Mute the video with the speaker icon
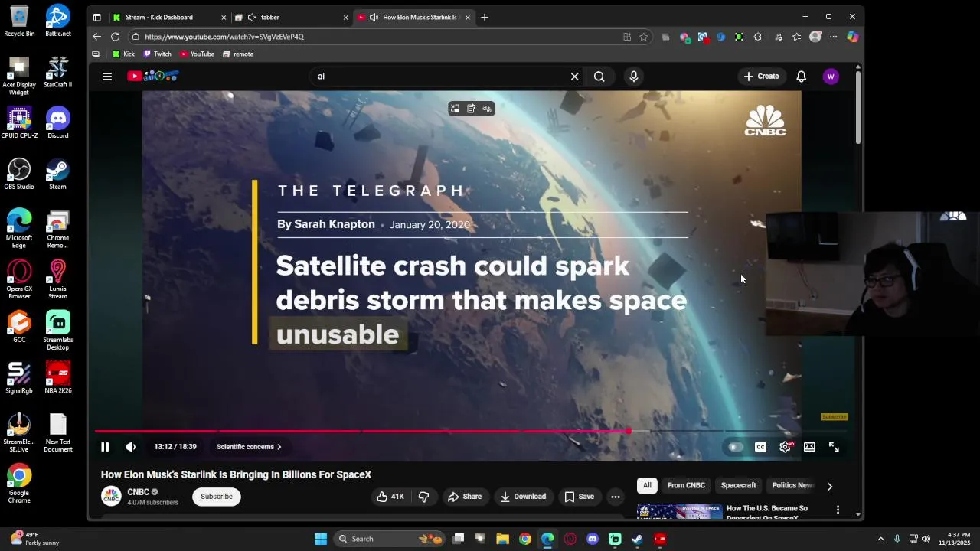The image size is (980, 551). (131, 447)
